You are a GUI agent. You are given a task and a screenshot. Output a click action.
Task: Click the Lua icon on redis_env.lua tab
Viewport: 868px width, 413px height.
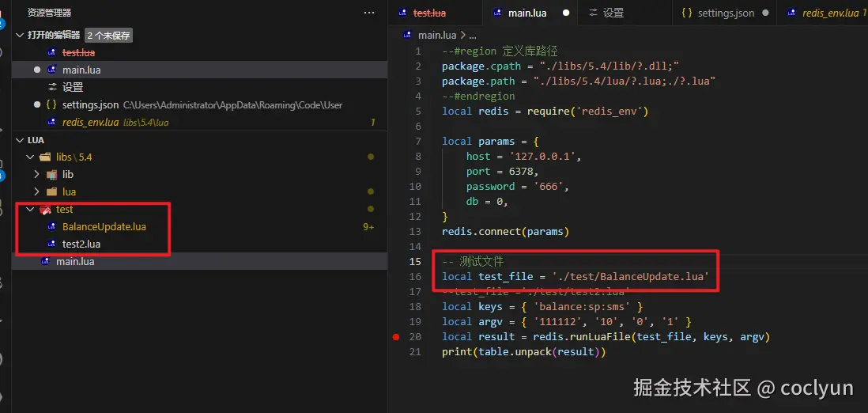click(791, 13)
